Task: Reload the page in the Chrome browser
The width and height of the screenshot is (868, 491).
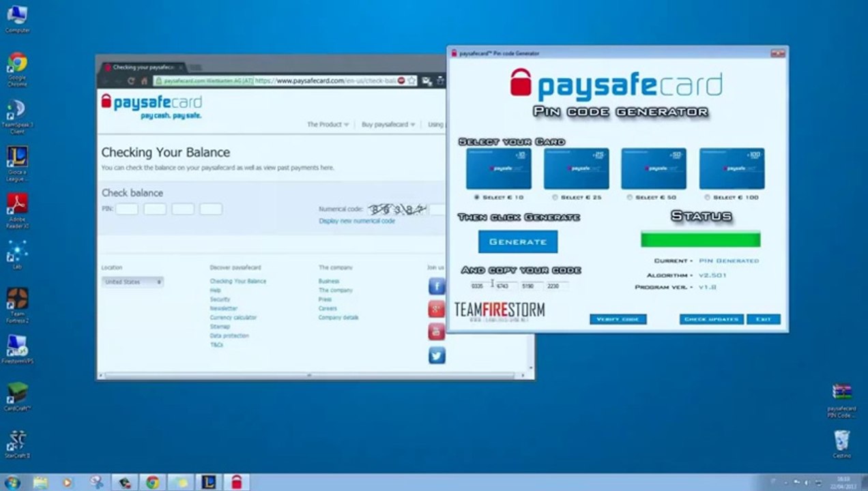Action: tap(131, 80)
